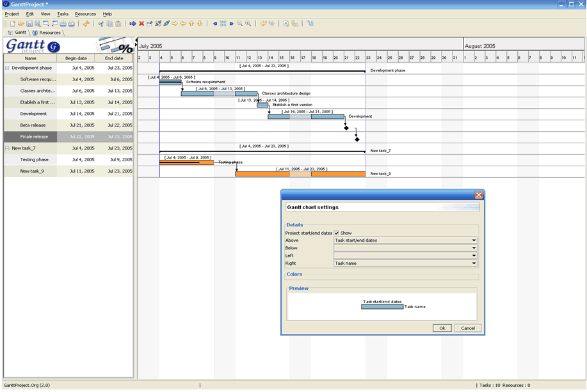Click the blue arrow New task icon
The image size is (587, 392).
point(133,24)
